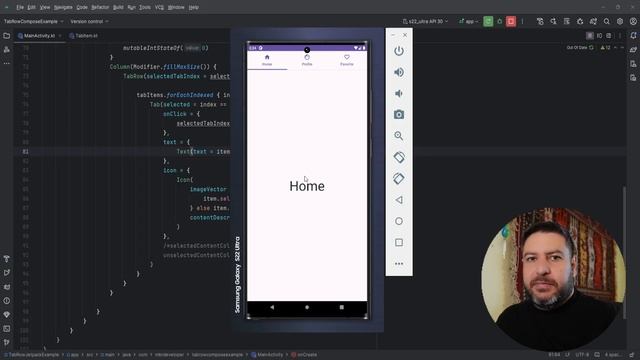Jump to previous highlighted error arrow
Viewport: 640px width, 360px height.
click(616, 48)
